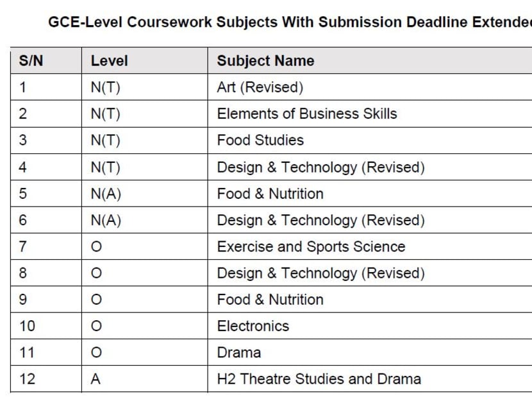Click the Art (Revised) subject cell
The width and height of the screenshot is (532, 399).
tap(260, 87)
